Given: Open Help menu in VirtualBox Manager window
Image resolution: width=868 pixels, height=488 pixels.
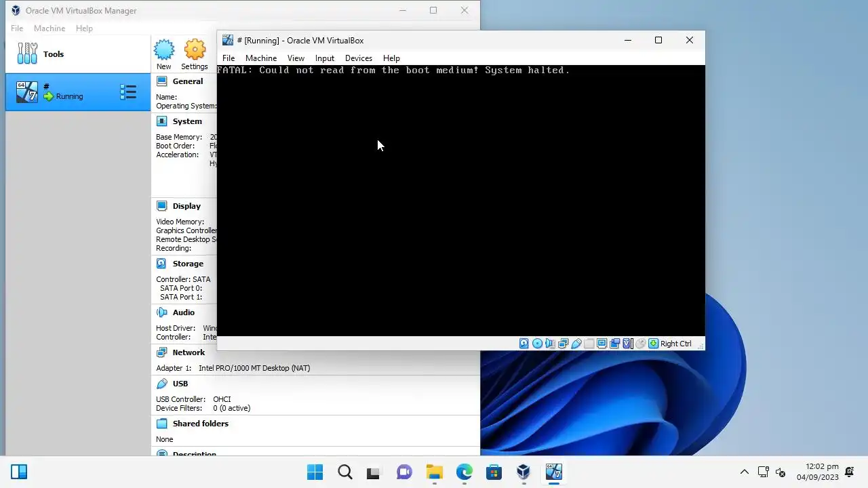Looking at the screenshot, I should (84, 28).
